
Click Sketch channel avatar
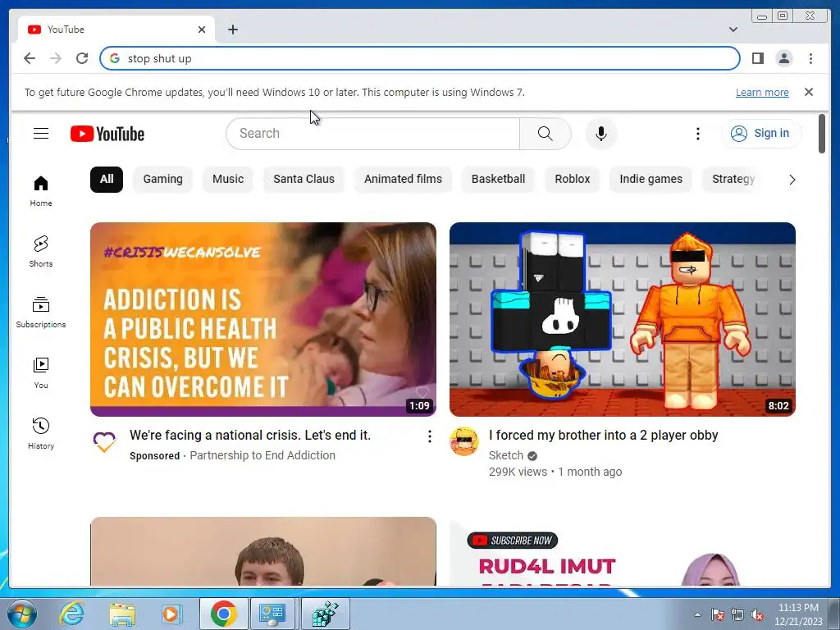click(x=464, y=441)
